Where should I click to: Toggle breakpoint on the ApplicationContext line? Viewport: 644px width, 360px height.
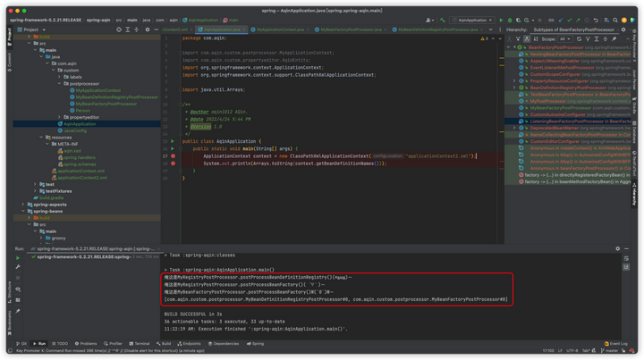[x=174, y=156]
